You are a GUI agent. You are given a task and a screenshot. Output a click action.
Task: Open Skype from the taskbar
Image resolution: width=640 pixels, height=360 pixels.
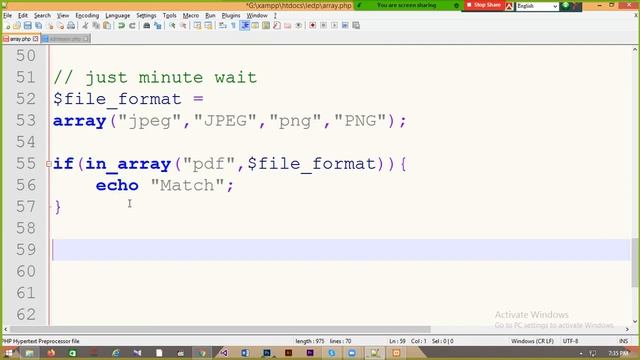pos(331,353)
